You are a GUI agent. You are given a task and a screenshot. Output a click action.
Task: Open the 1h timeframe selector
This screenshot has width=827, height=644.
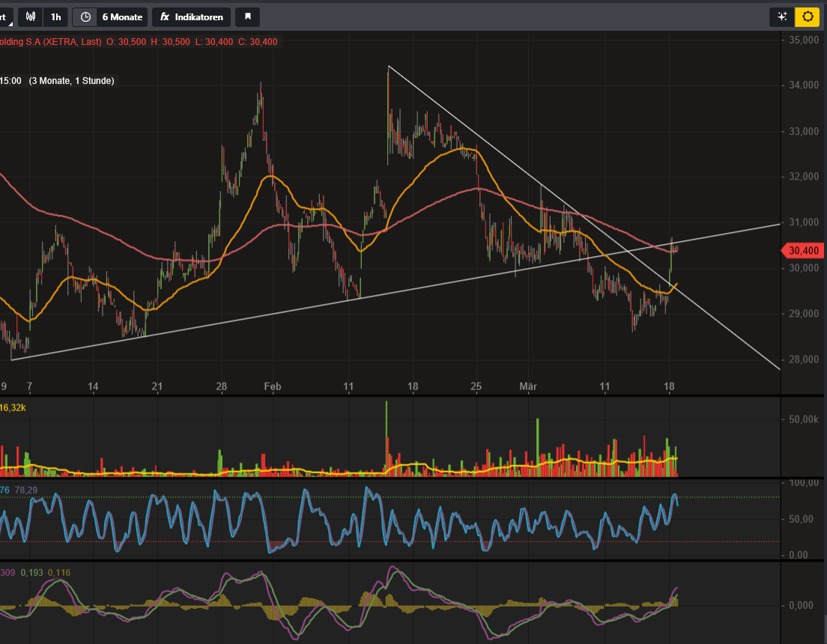pyautogui.click(x=55, y=16)
